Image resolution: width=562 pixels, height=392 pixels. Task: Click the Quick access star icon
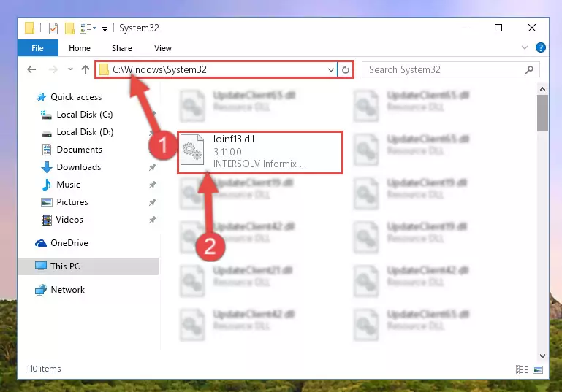pos(42,97)
